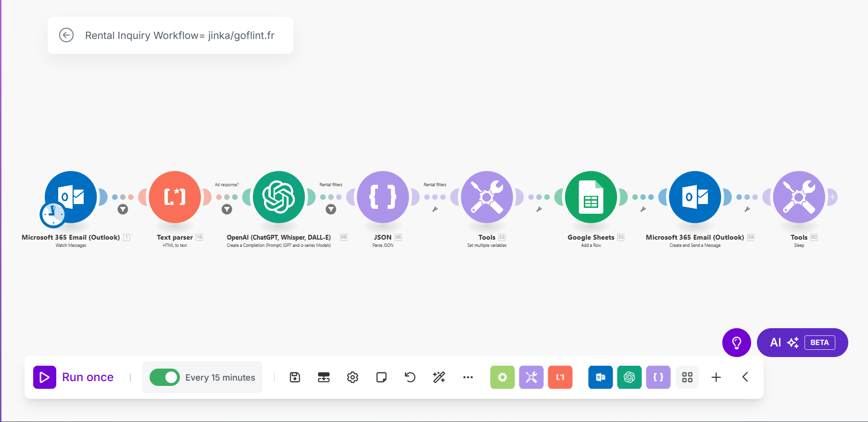Open the JSON Parse JSON module

(383, 197)
